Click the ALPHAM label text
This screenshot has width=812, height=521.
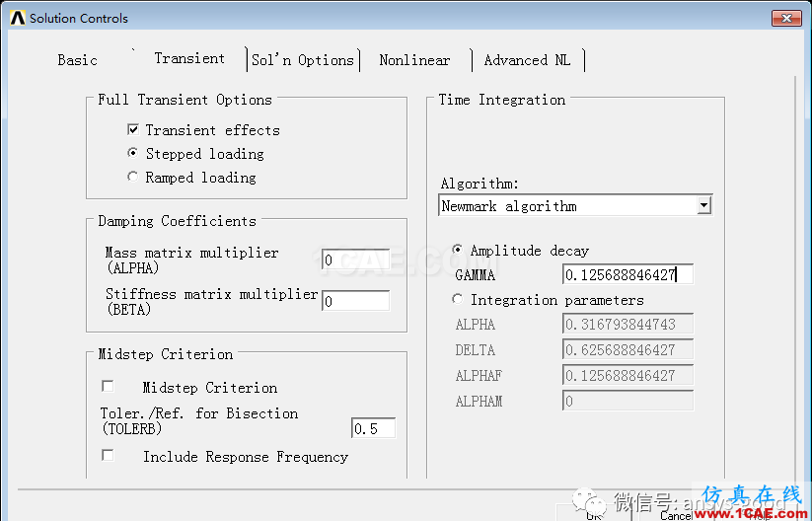[479, 402]
